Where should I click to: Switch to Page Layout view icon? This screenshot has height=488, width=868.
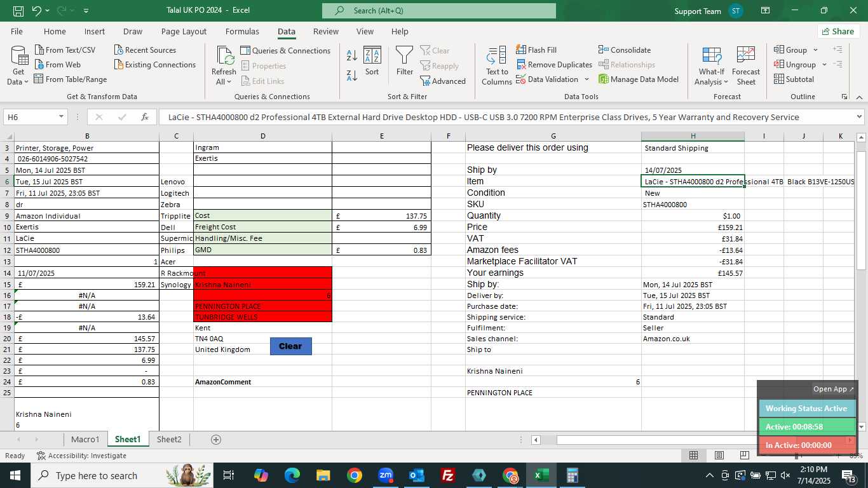(719, 455)
